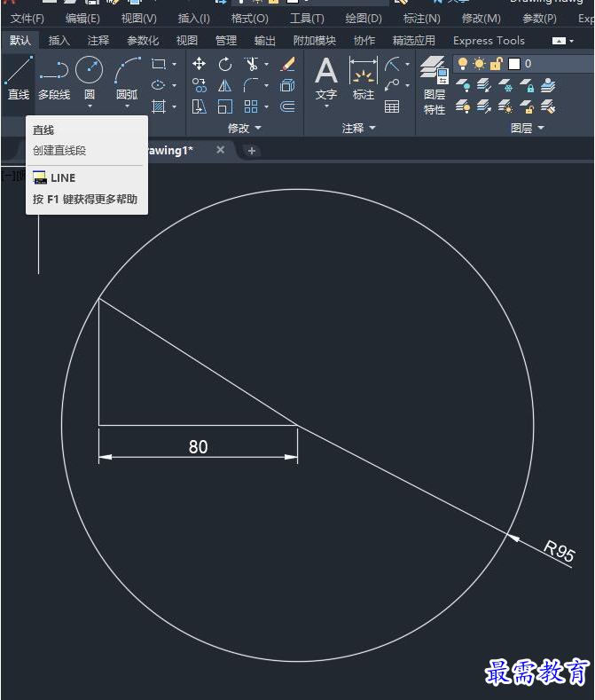Open Array tool dropdown arrow
595x700 pixels.
[267, 106]
